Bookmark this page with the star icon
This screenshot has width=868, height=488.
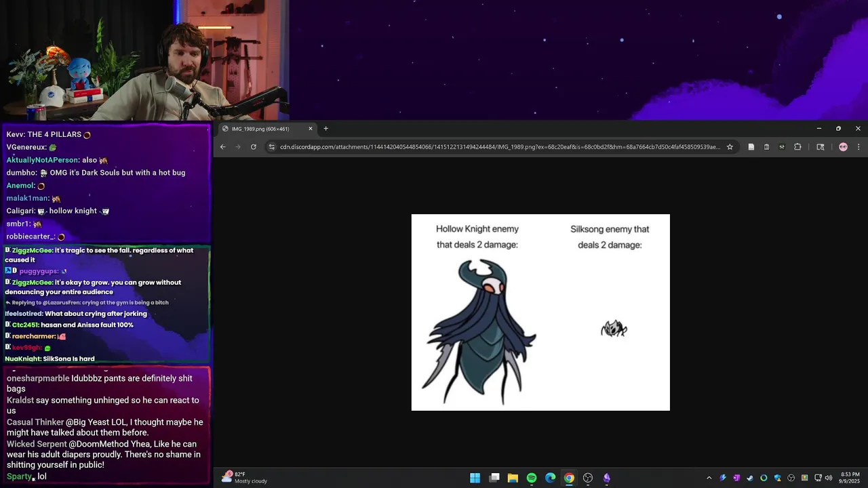[x=730, y=147]
